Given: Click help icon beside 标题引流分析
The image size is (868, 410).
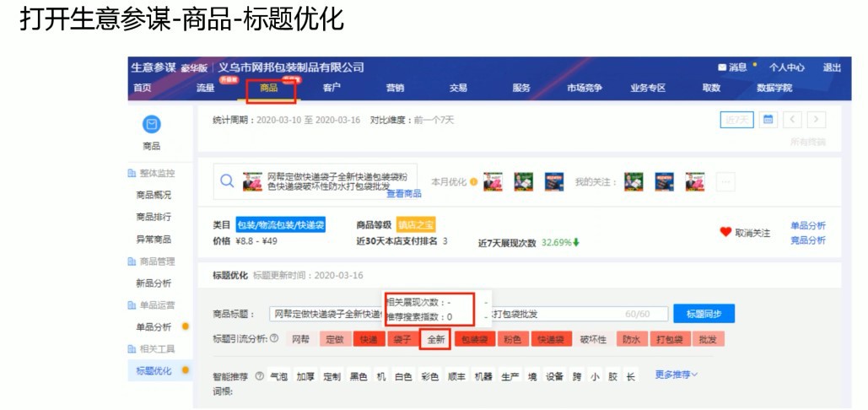Looking at the screenshot, I should 273,339.
